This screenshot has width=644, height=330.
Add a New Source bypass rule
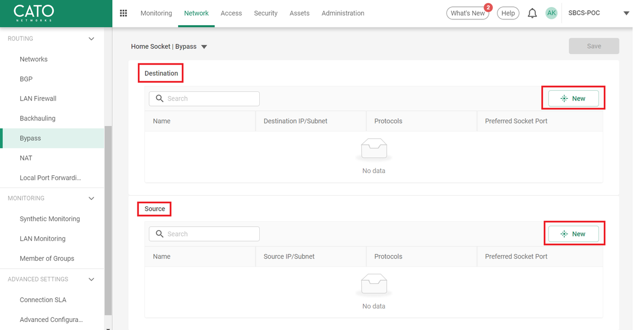click(573, 234)
